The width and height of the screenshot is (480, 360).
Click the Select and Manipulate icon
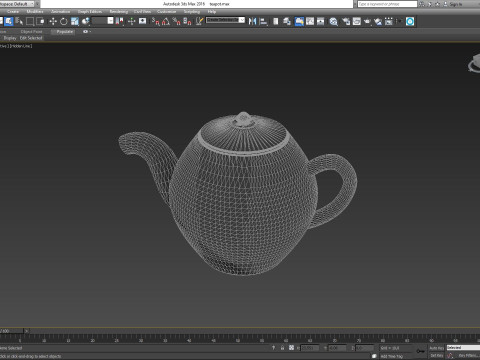132,21
